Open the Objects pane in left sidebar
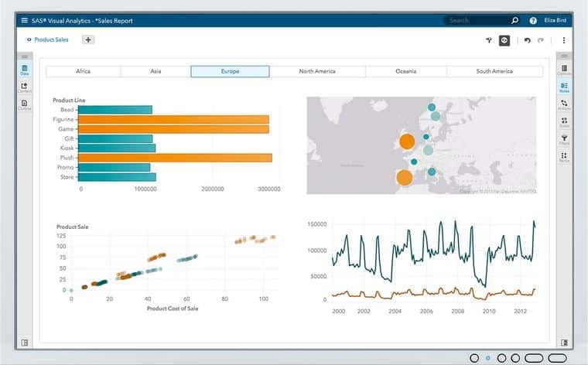The image size is (588, 365). coord(24,88)
